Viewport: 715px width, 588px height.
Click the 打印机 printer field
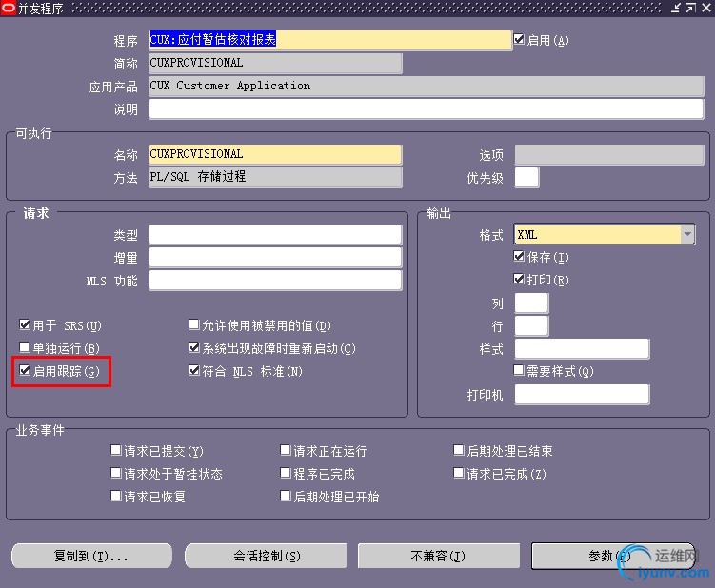point(582,394)
